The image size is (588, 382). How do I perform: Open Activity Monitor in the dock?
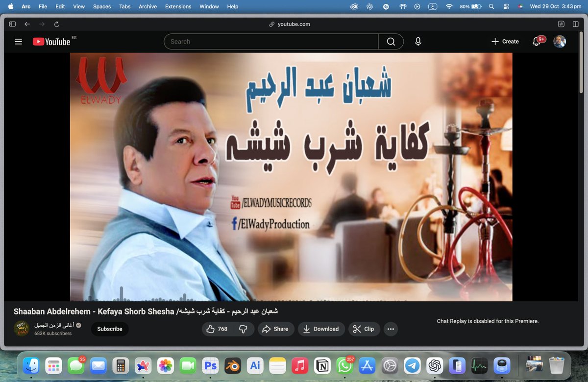(479, 365)
